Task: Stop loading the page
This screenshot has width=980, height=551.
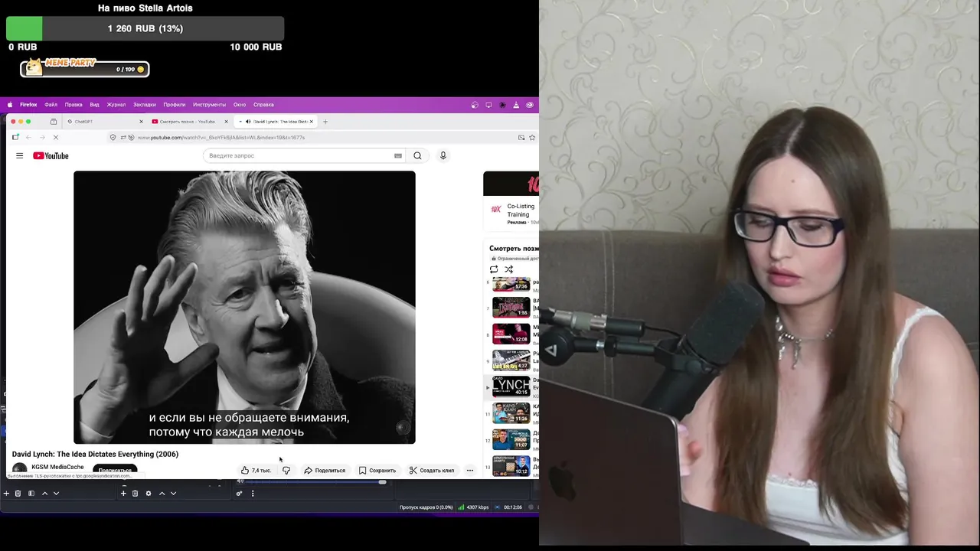Action: pos(55,138)
